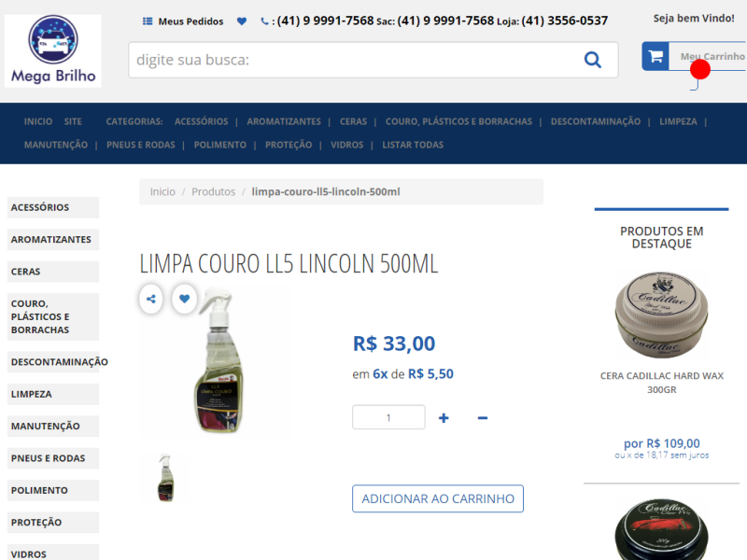Open Meus Pedidos list icon
Image resolution: width=747 pixels, height=560 pixels.
point(148,21)
